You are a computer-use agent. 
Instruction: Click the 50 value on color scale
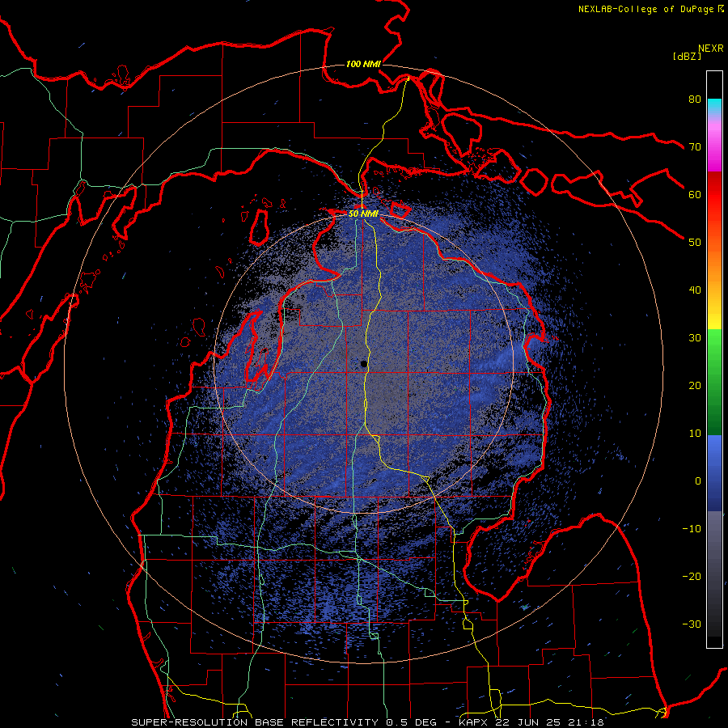tap(695, 243)
